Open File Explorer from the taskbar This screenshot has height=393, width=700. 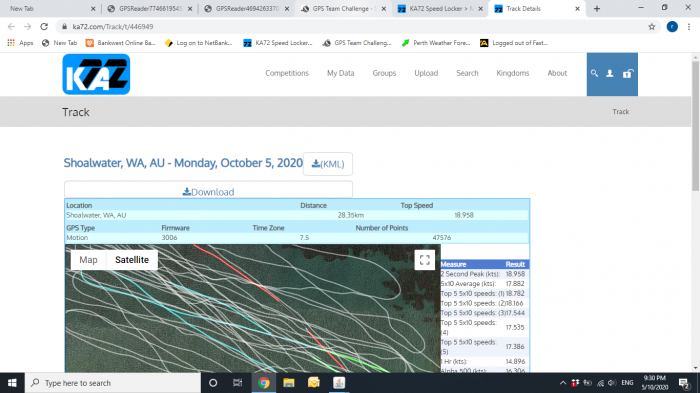point(289,383)
